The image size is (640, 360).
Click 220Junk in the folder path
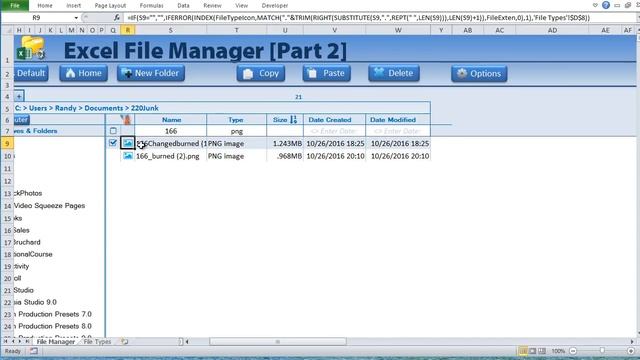coord(144,108)
